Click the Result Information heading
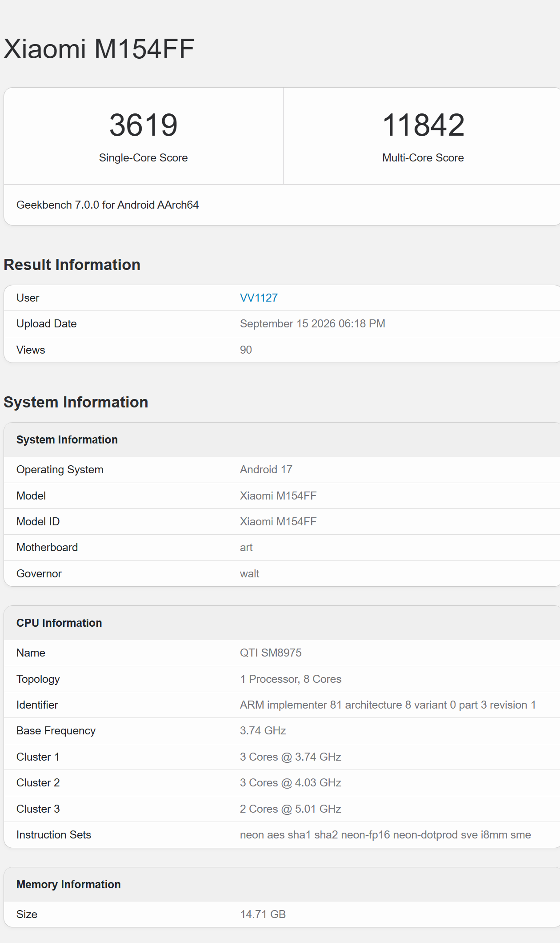 [x=72, y=265]
